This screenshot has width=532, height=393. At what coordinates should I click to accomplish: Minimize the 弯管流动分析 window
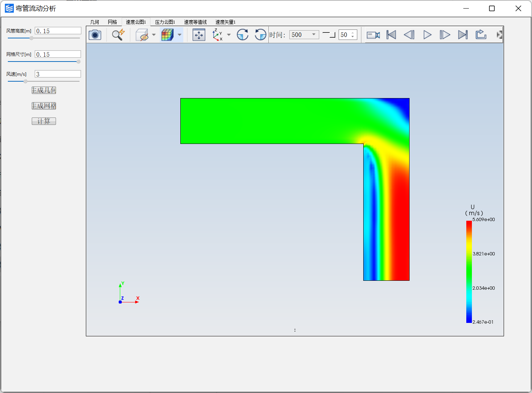tap(466, 9)
